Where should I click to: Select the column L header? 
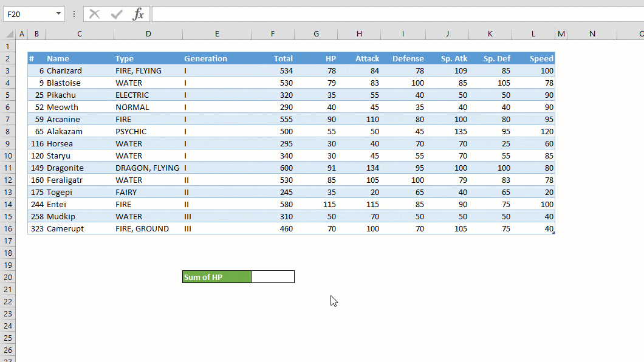click(533, 34)
